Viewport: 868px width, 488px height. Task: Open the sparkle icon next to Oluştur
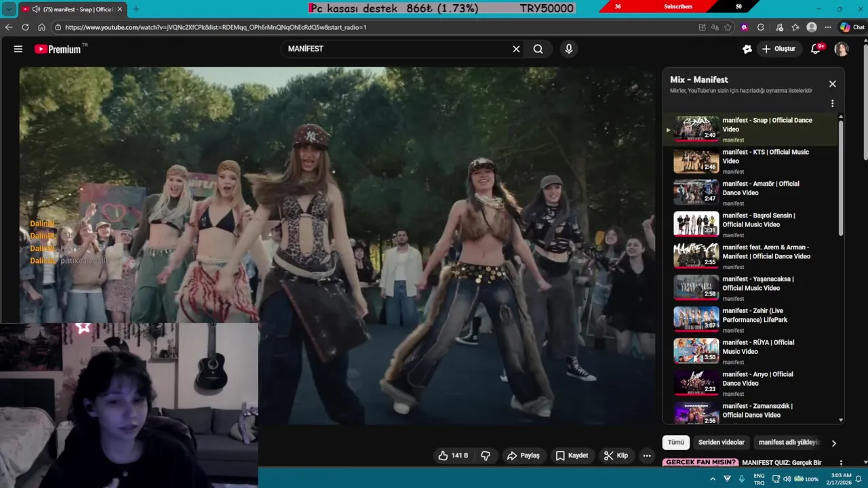[x=747, y=49]
